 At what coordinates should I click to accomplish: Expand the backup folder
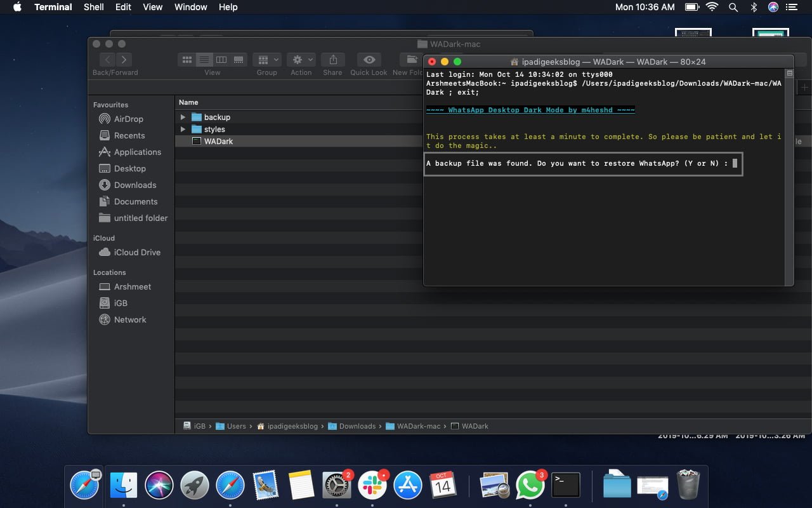(183, 117)
